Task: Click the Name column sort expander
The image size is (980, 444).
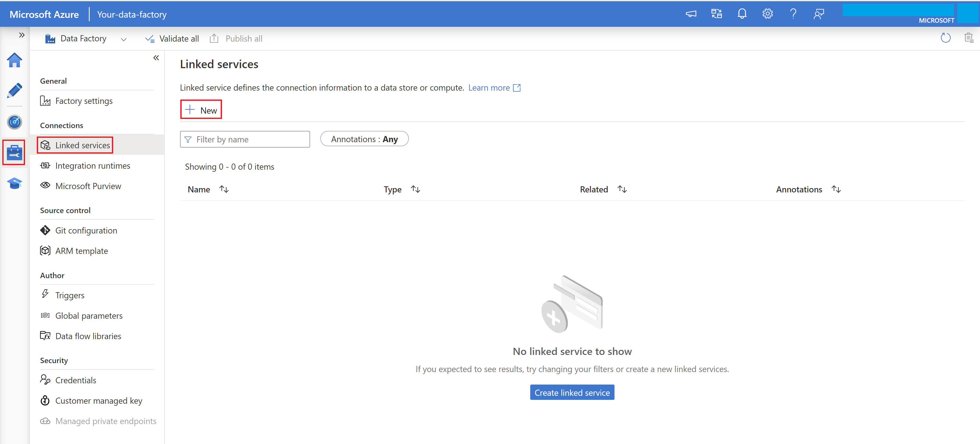Action: click(x=224, y=189)
